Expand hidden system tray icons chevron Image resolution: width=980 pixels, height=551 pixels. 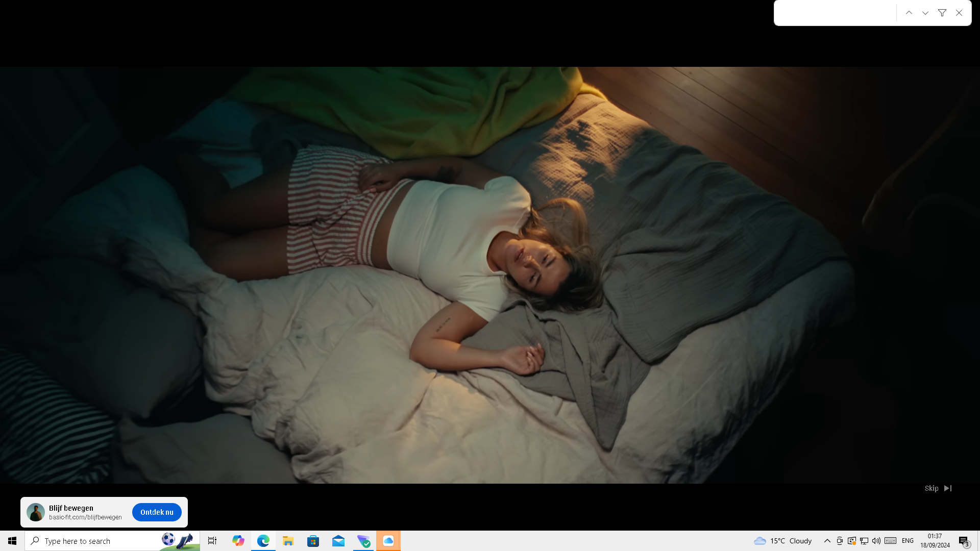click(827, 541)
